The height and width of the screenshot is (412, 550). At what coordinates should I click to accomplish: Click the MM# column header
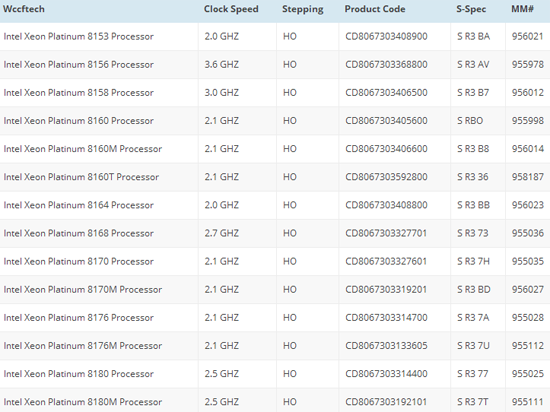(x=522, y=9)
